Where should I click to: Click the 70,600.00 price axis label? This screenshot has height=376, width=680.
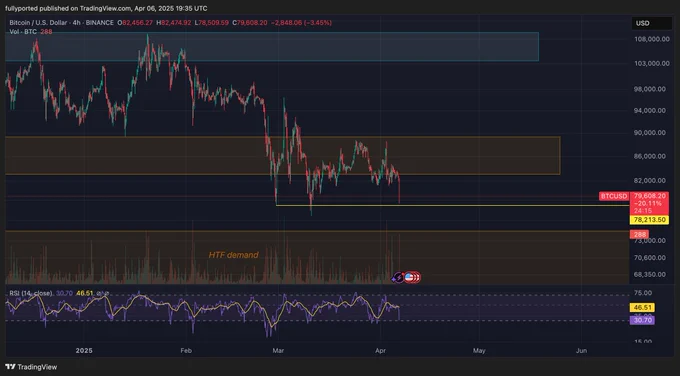pyautogui.click(x=650, y=258)
